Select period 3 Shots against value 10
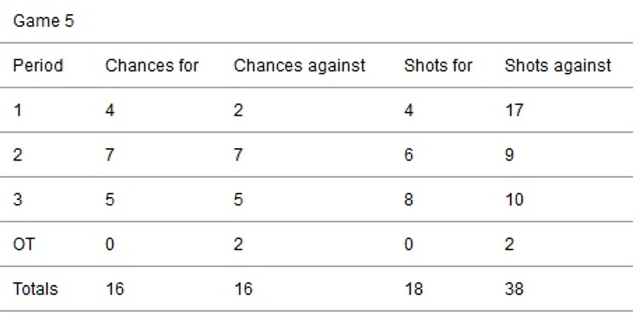 (x=514, y=199)
